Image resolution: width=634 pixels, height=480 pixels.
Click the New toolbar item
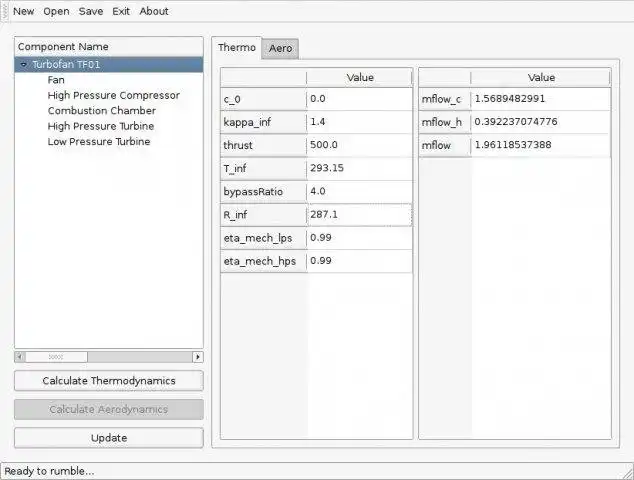[23, 11]
